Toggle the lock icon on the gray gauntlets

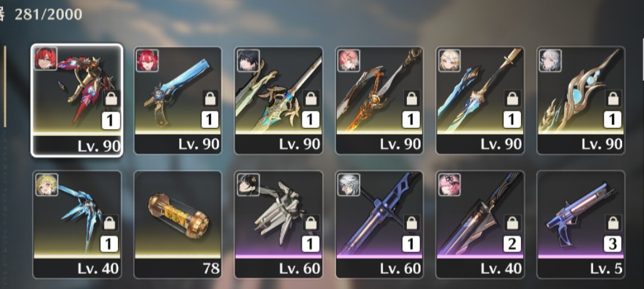311,223
